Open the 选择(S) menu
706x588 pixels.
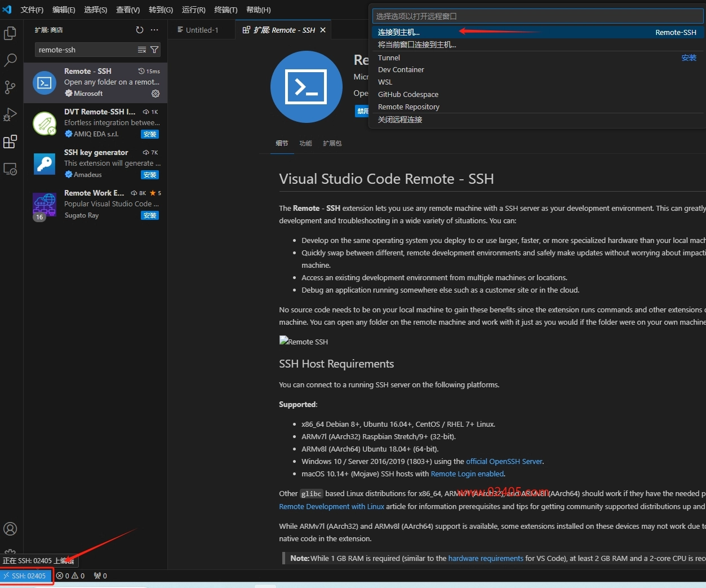(95, 10)
